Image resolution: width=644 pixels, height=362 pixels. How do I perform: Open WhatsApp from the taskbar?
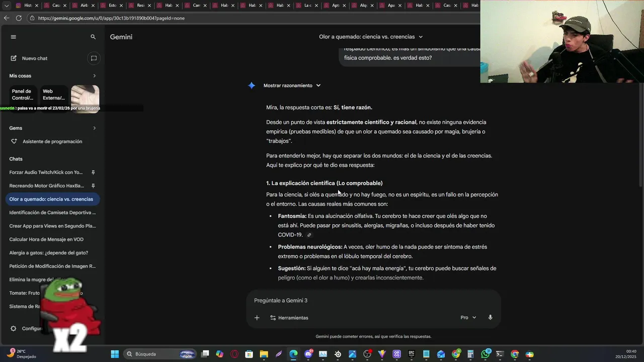point(486,354)
